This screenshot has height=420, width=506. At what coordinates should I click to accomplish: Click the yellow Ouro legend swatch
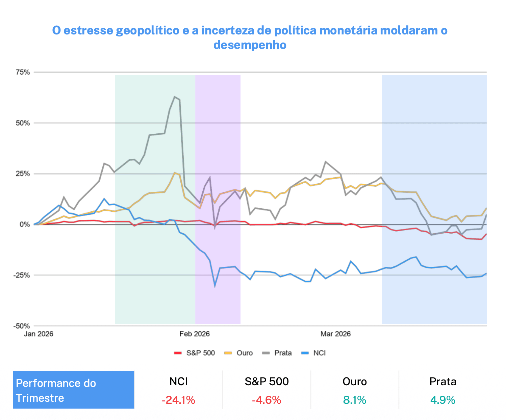coord(228,353)
